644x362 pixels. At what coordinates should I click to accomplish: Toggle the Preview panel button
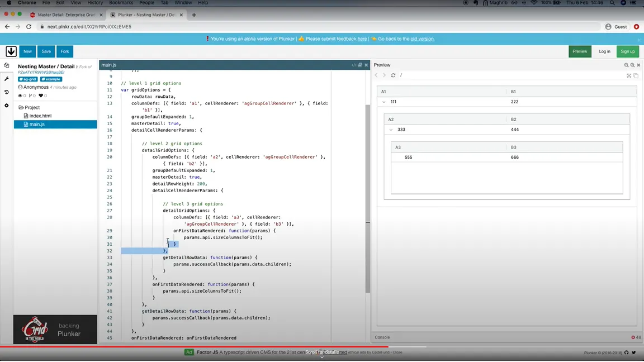[580, 51]
